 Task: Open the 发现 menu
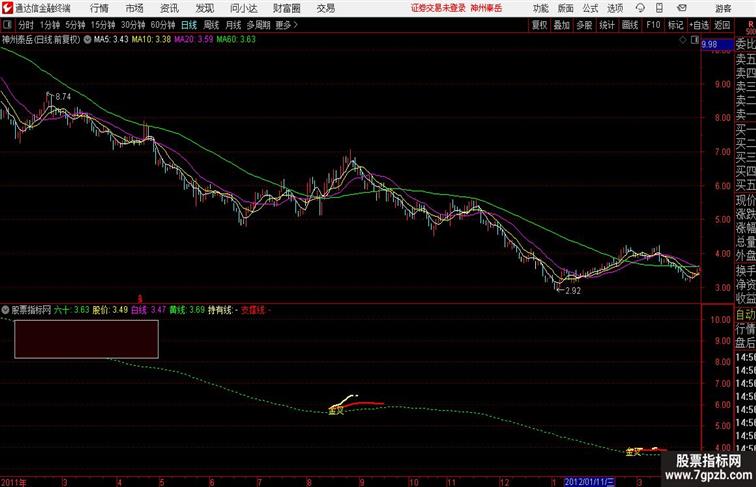[204, 8]
